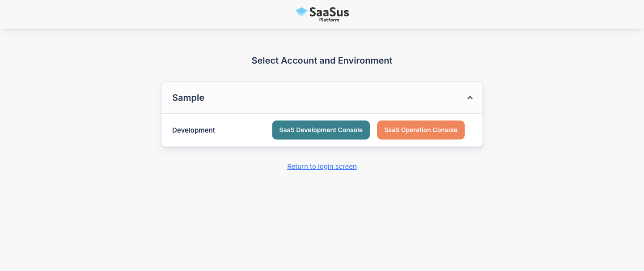The width and height of the screenshot is (644, 271).
Task: Open the SaaS Development Console
Action: (x=321, y=130)
